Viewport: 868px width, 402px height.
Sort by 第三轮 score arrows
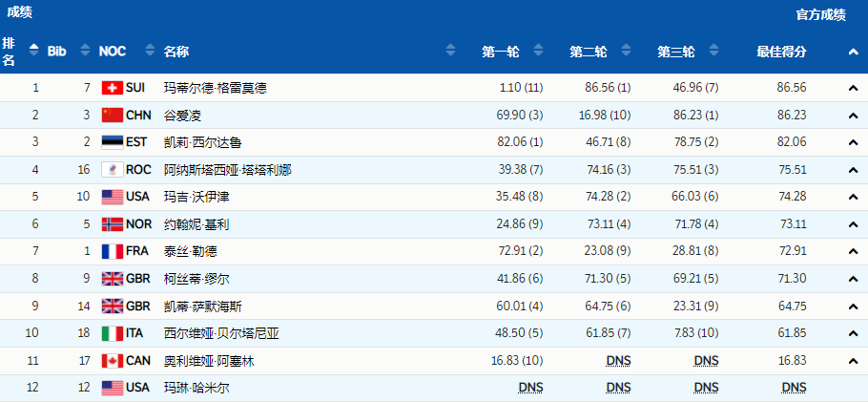click(713, 51)
